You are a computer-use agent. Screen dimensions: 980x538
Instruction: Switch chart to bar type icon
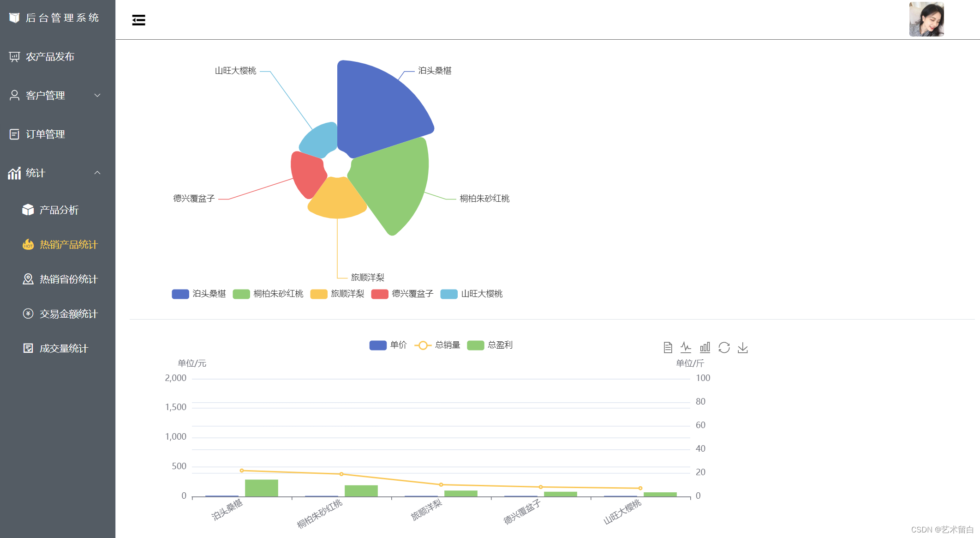pos(705,347)
